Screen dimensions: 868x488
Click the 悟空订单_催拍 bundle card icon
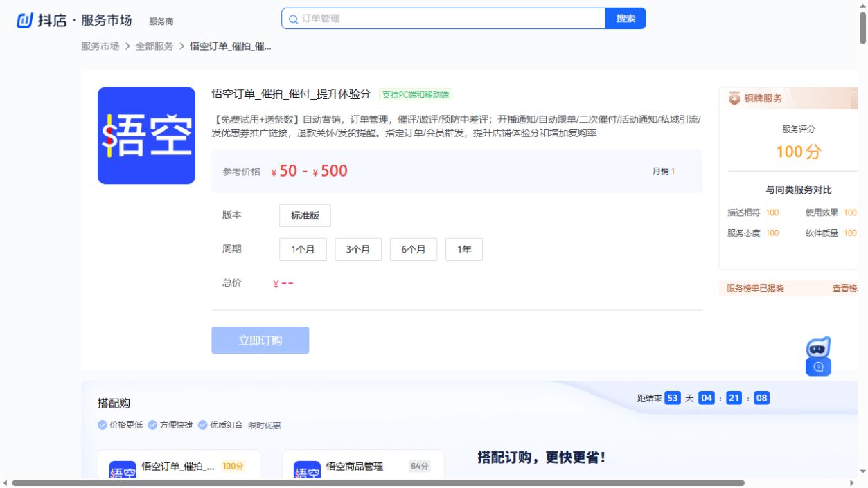[x=123, y=471]
